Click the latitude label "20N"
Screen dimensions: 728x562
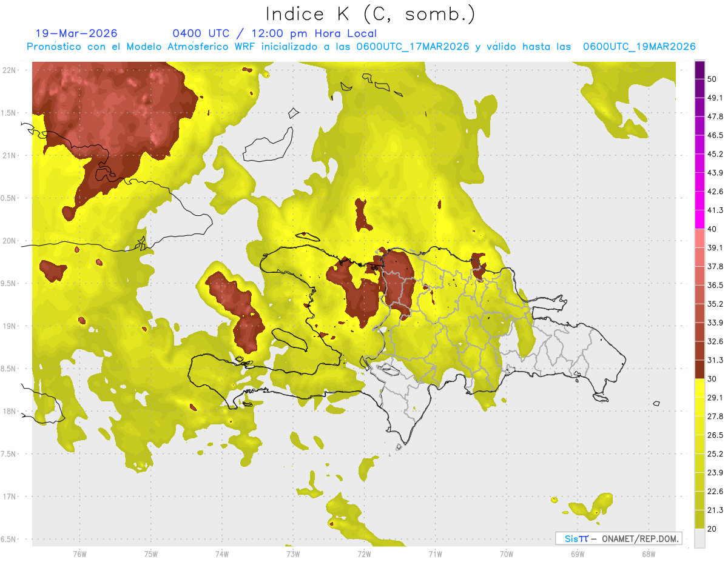pos(9,241)
